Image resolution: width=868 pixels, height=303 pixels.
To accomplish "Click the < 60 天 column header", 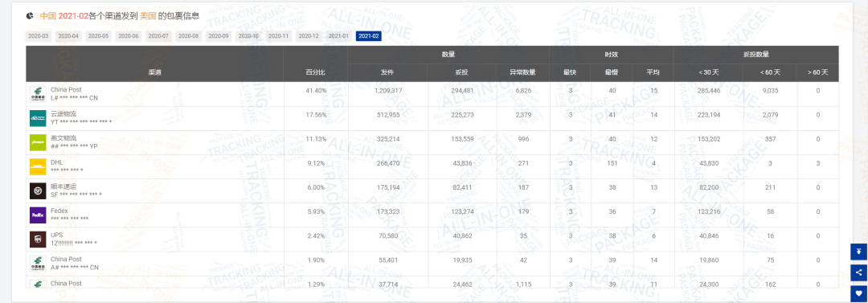I will [x=769, y=72].
